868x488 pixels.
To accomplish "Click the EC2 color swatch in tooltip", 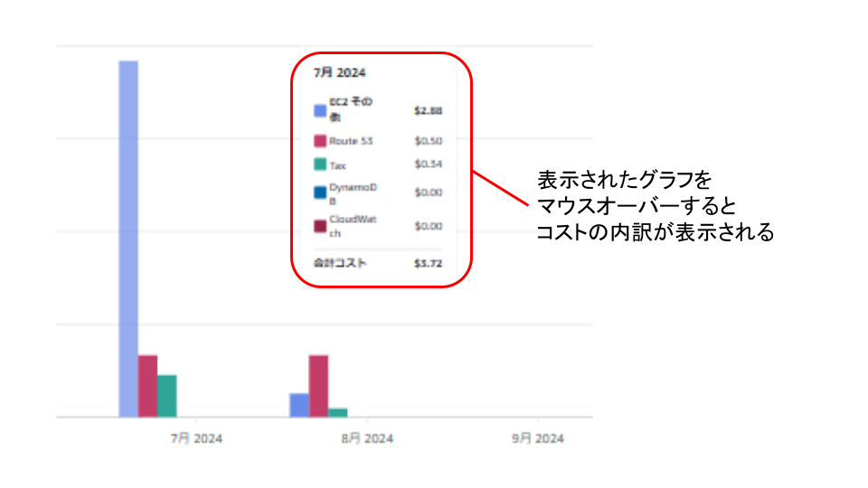I will point(319,110).
